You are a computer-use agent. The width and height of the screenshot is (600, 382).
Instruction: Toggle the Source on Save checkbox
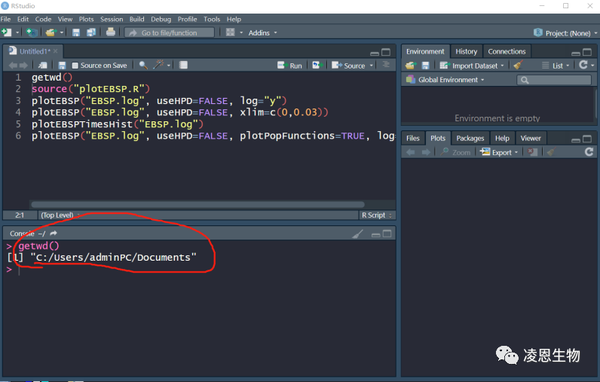75,66
